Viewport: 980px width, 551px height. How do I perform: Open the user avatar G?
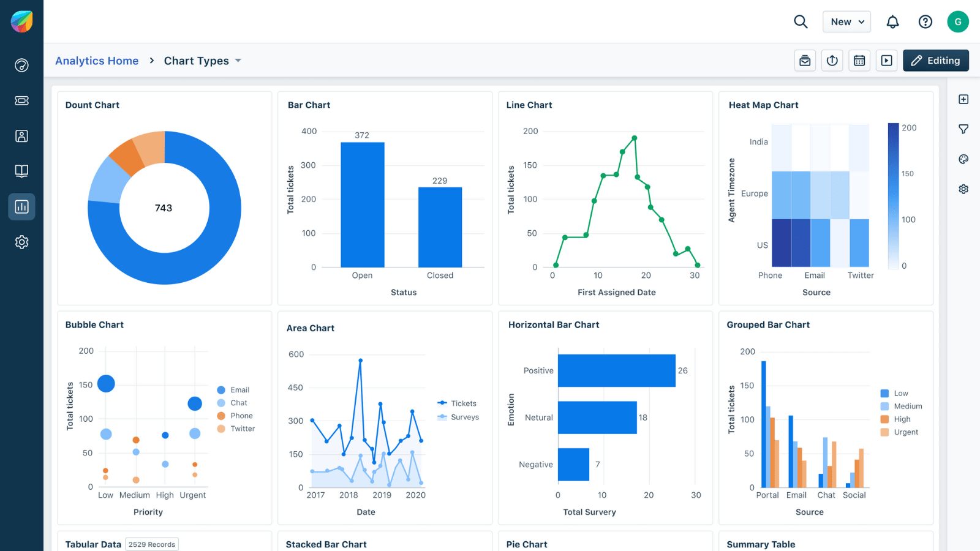[958, 21]
